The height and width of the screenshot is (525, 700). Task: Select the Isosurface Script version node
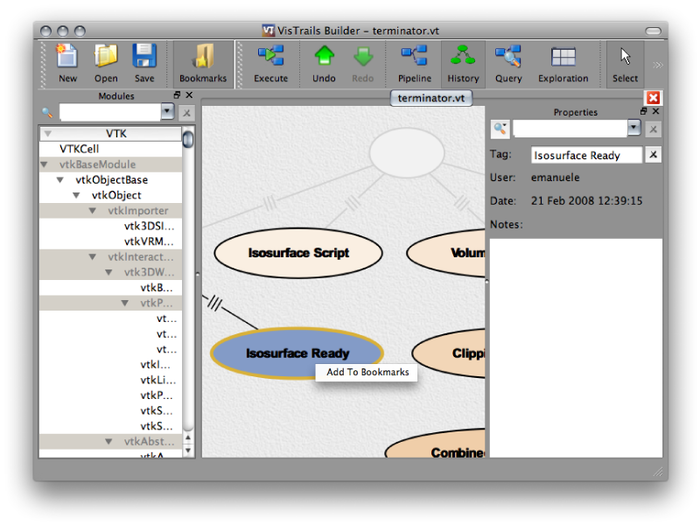(298, 253)
